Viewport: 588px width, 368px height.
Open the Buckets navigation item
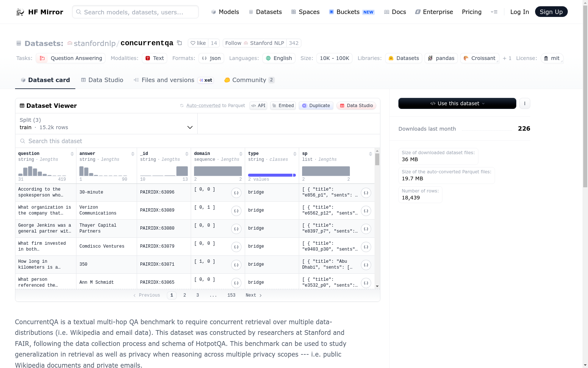point(351,12)
